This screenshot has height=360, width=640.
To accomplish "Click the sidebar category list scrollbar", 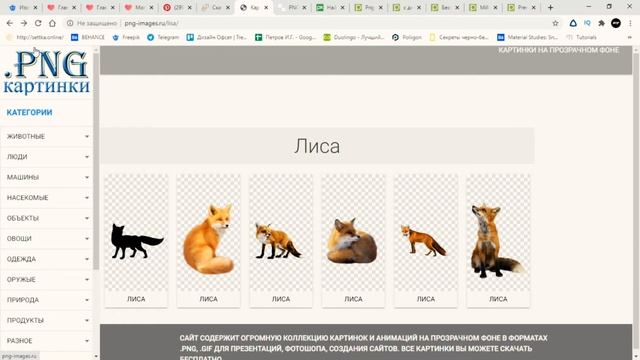I will [x=96, y=161].
